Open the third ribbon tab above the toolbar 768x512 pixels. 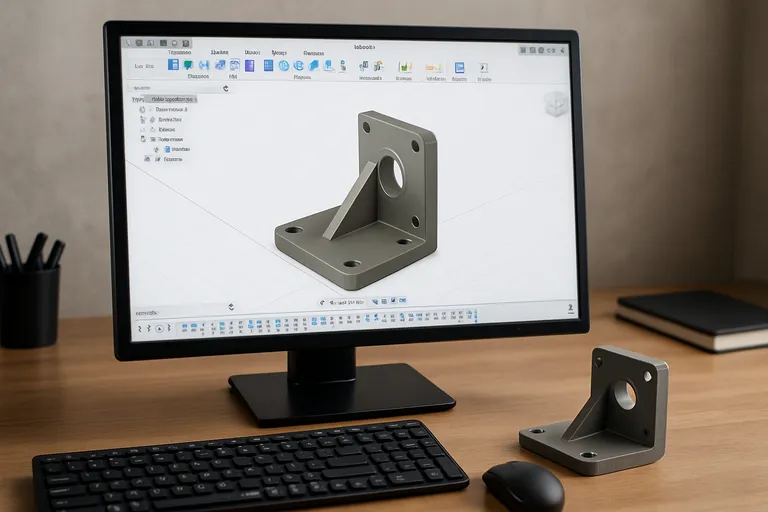point(252,52)
